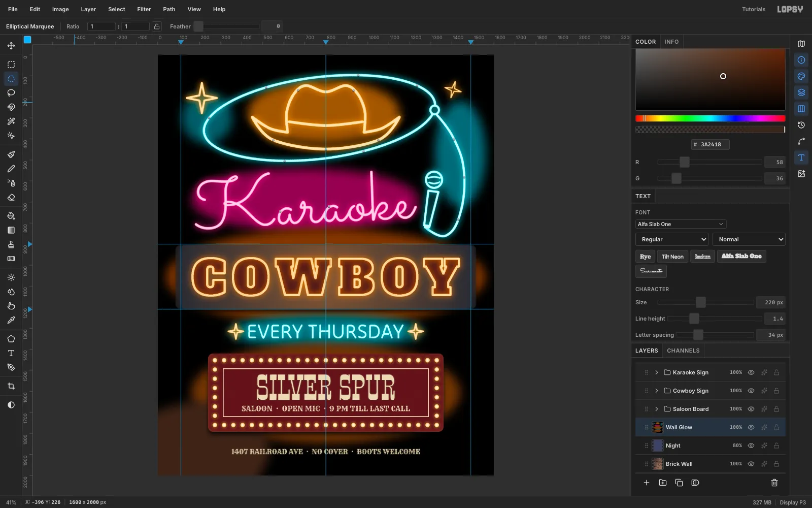Click the rainbow hue slider bar

coord(710,118)
